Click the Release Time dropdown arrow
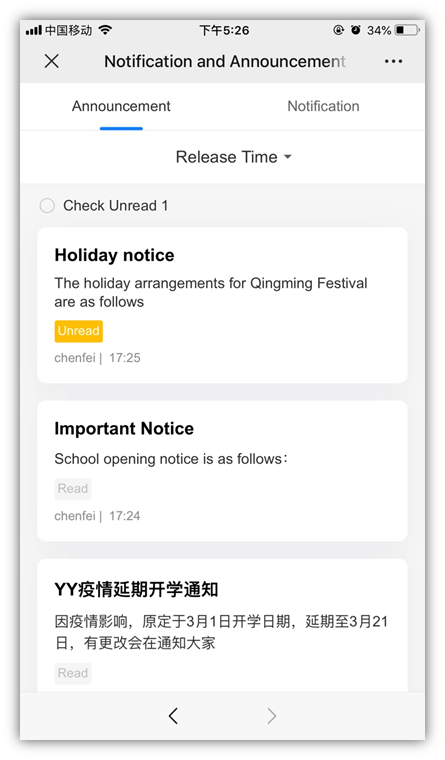The image size is (445, 760). pos(287,157)
